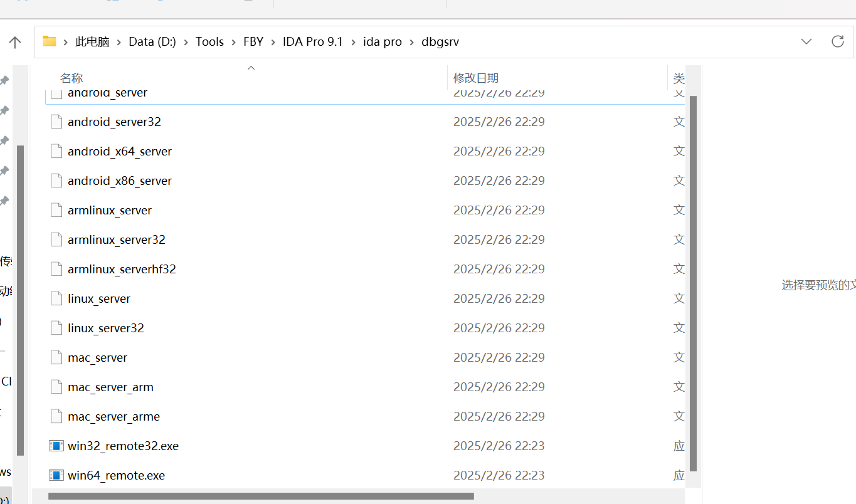Screen dimensions: 856x504
Task: Select armlinux_serverhf32 file name
Action: (122, 269)
